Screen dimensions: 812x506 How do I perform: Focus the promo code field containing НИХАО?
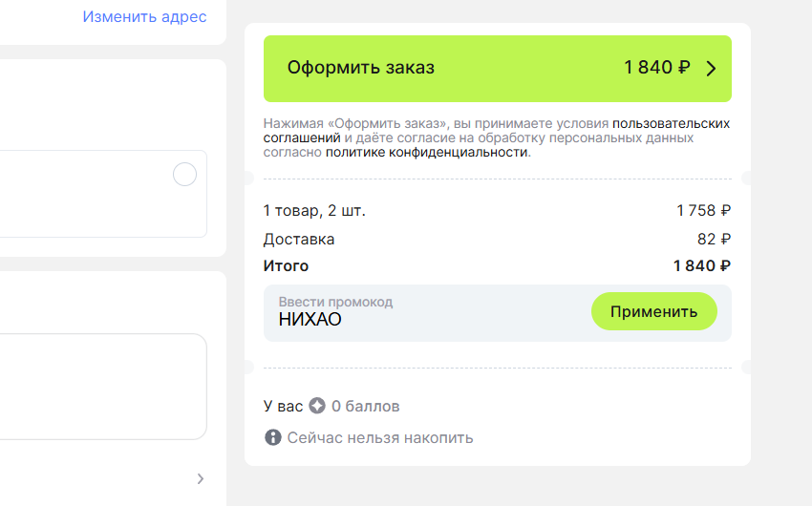pos(427,313)
